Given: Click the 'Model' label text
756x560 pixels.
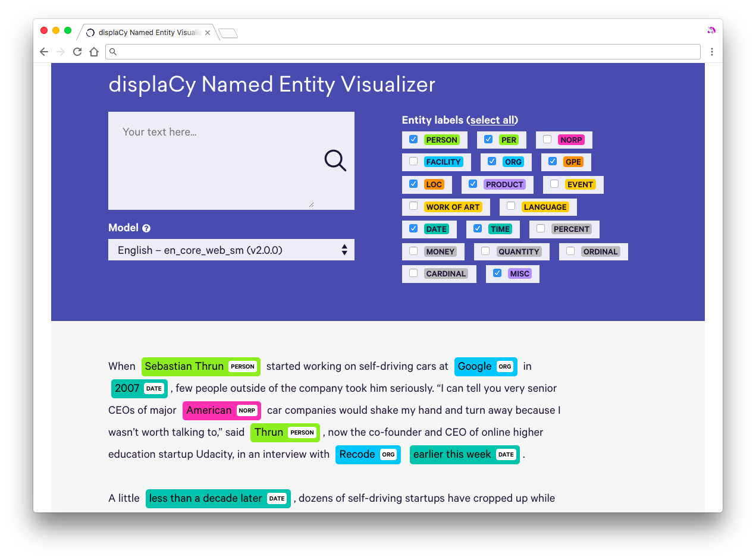Looking at the screenshot, I should 123,228.
